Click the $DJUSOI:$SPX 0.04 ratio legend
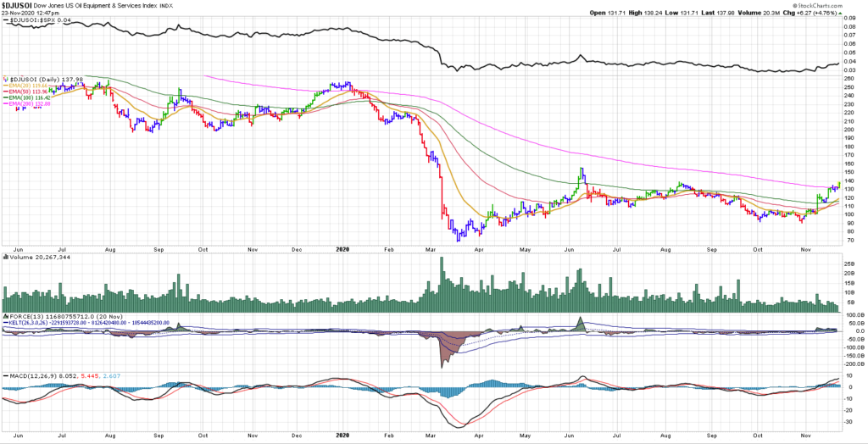 (x=37, y=20)
